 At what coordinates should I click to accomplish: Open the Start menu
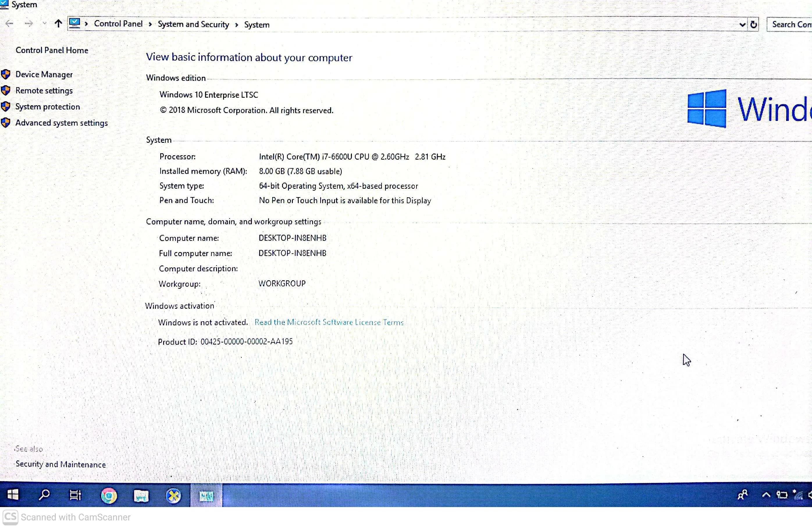click(x=13, y=495)
